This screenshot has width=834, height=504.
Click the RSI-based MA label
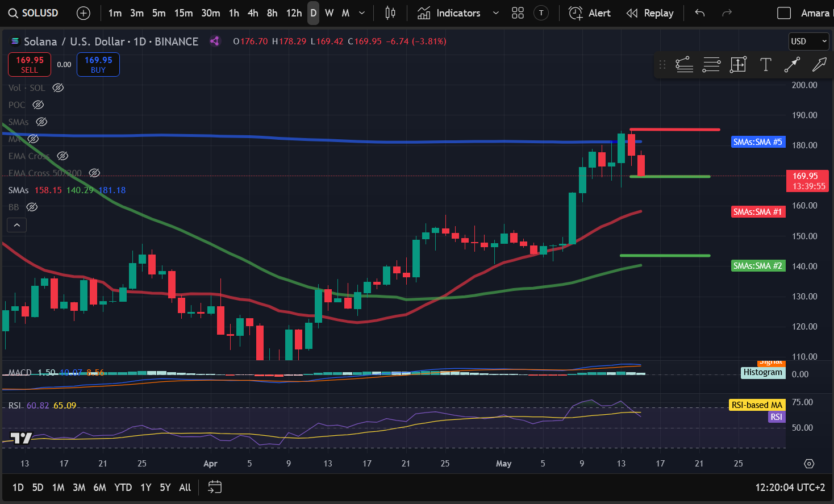click(x=757, y=405)
